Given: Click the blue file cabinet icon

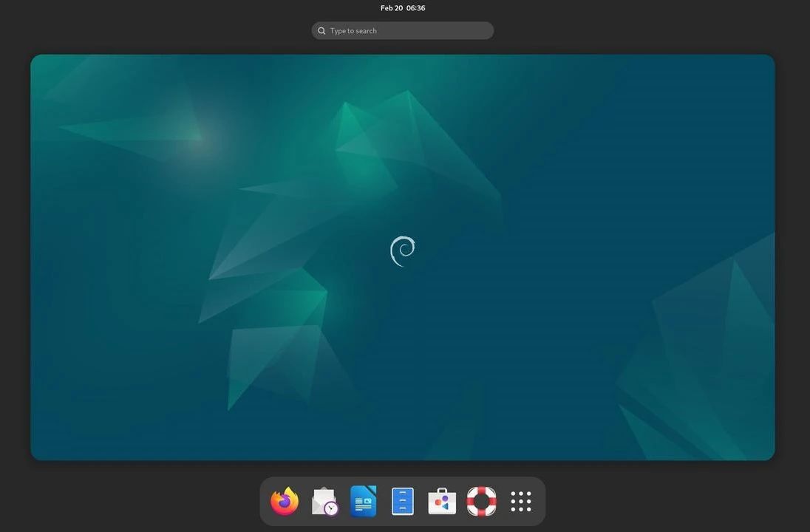Looking at the screenshot, I should coord(403,502).
